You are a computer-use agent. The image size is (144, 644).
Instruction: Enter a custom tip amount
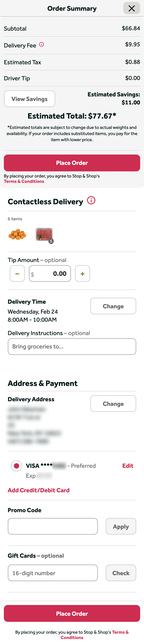point(50,273)
